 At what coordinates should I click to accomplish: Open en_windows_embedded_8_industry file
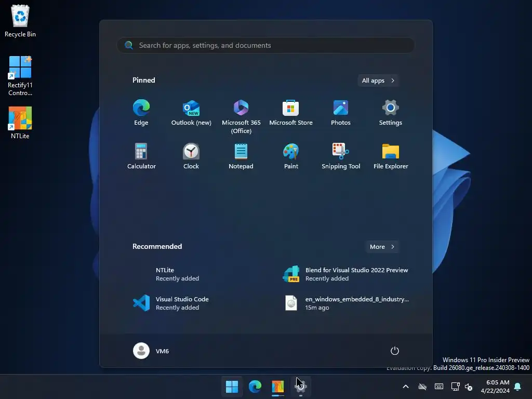346,303
